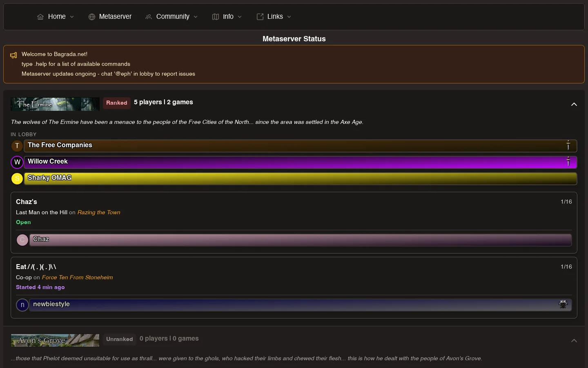The image size is (588, 368).
Task: Select The Free Companies player bar
Action: click(x=301, y=146)
